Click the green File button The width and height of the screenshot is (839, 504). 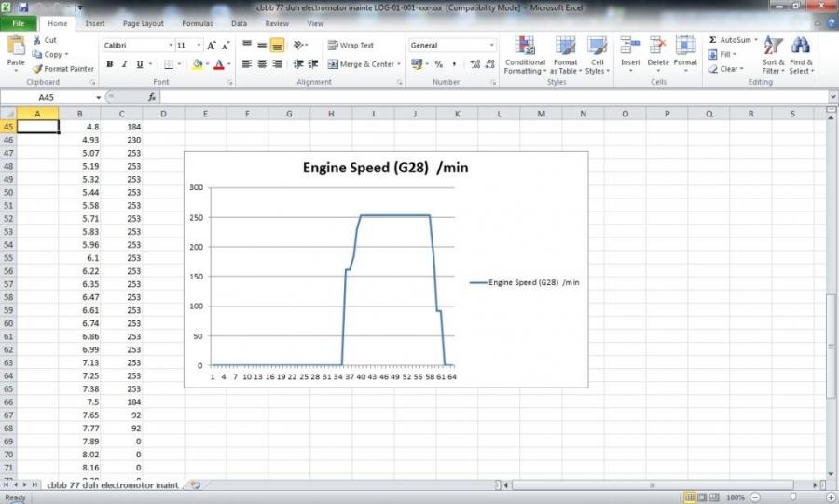pyautogui.click(x=19, y=23)
